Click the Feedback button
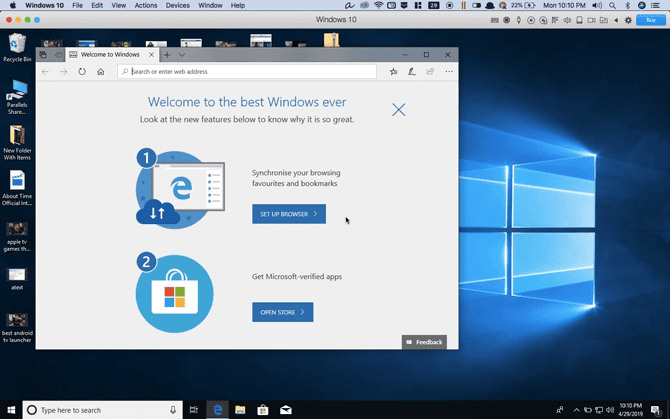 (424, 342)
